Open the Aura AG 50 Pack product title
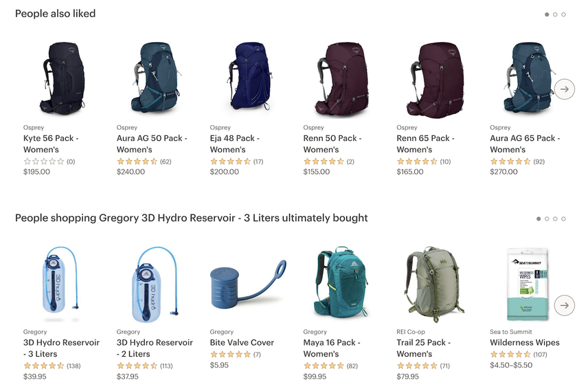This screenshot has width=588, height=391. coord(152,144)
